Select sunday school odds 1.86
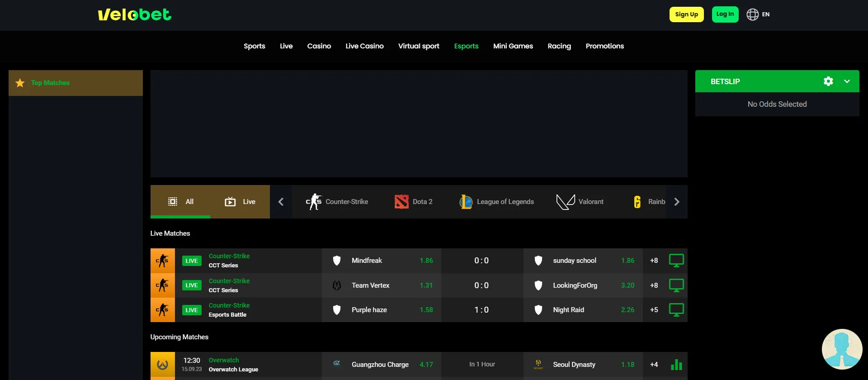 tap(627, 261)
